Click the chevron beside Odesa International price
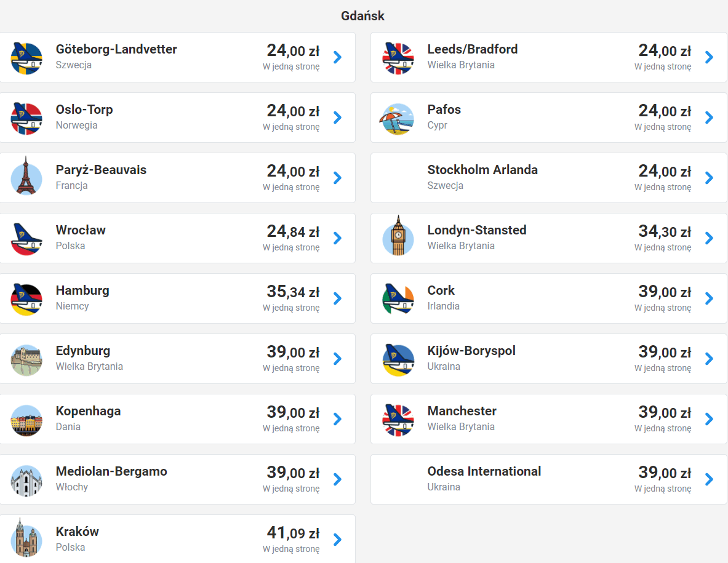The image size is (728, 563). point(709,479)
